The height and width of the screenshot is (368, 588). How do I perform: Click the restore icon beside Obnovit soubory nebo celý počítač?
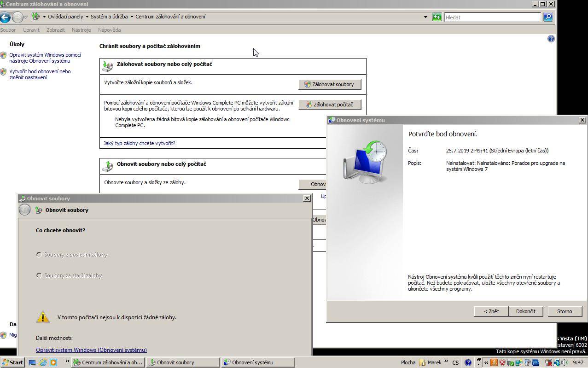tap(108, 166)
